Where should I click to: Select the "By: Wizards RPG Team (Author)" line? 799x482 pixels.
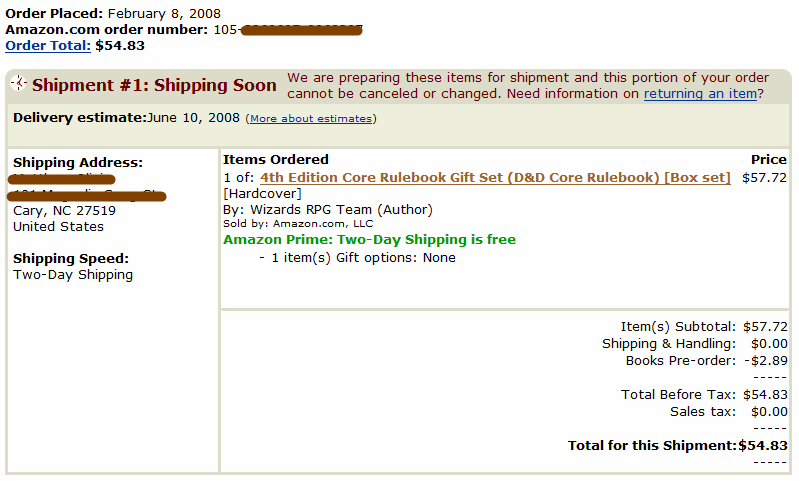pos(328,210)
